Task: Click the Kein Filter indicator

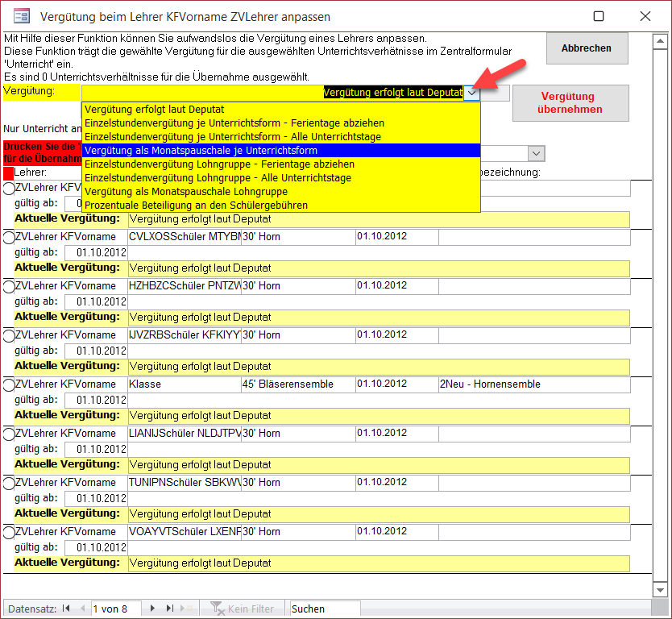Action: coord(243,609)
